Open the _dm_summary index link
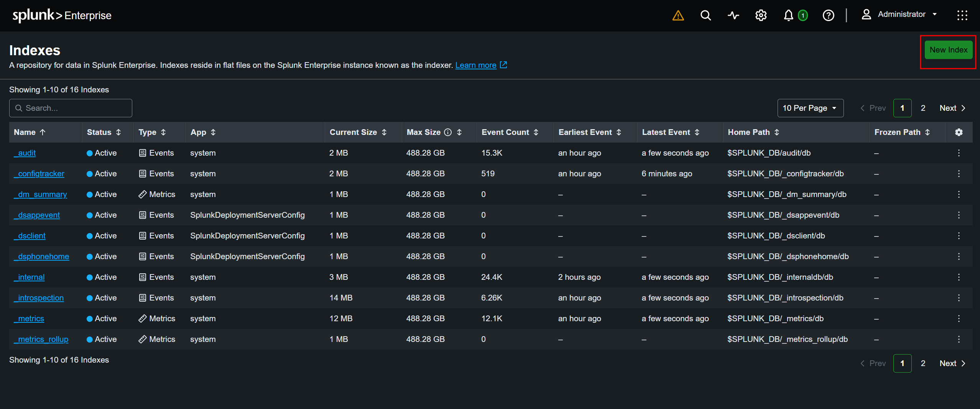Screen dimensions: 980x409 click(41, 194)
